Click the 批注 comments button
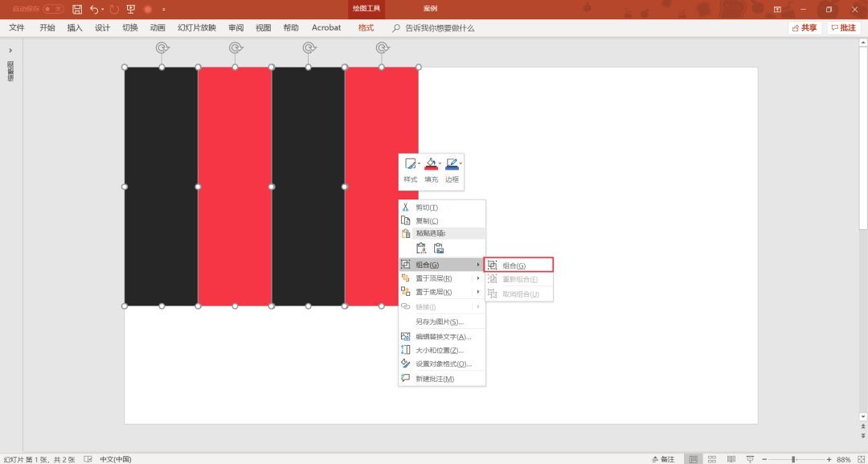The image size is (868, 464). coord(844,27)
